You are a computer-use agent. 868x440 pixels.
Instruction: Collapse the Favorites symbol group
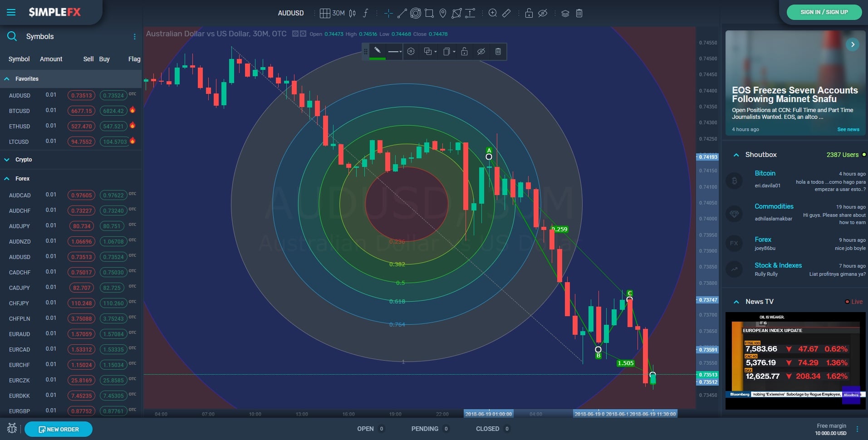7,79
